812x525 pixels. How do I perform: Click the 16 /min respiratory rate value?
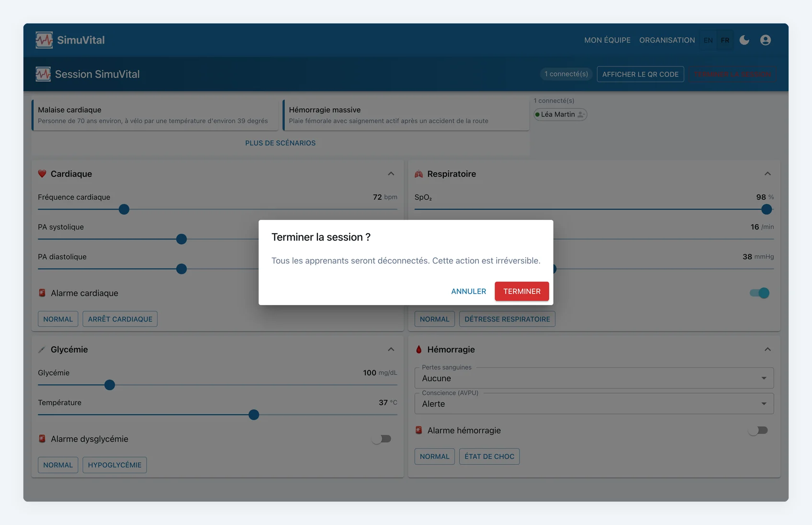762,227
